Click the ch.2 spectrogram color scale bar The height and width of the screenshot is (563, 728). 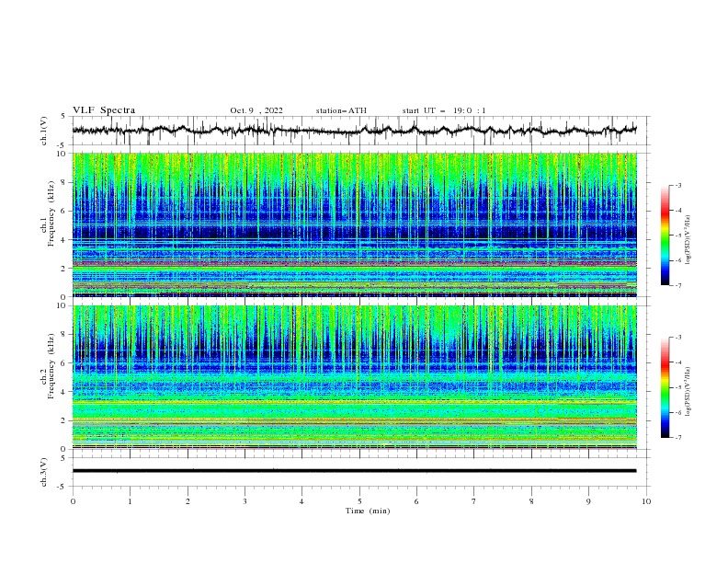point(665,387)
